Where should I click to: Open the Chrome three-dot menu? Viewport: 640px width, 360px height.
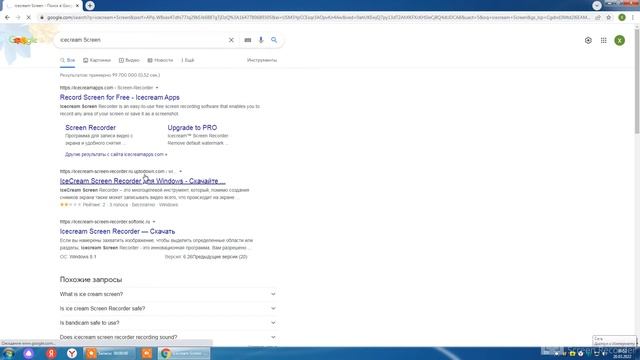(633, 18)
